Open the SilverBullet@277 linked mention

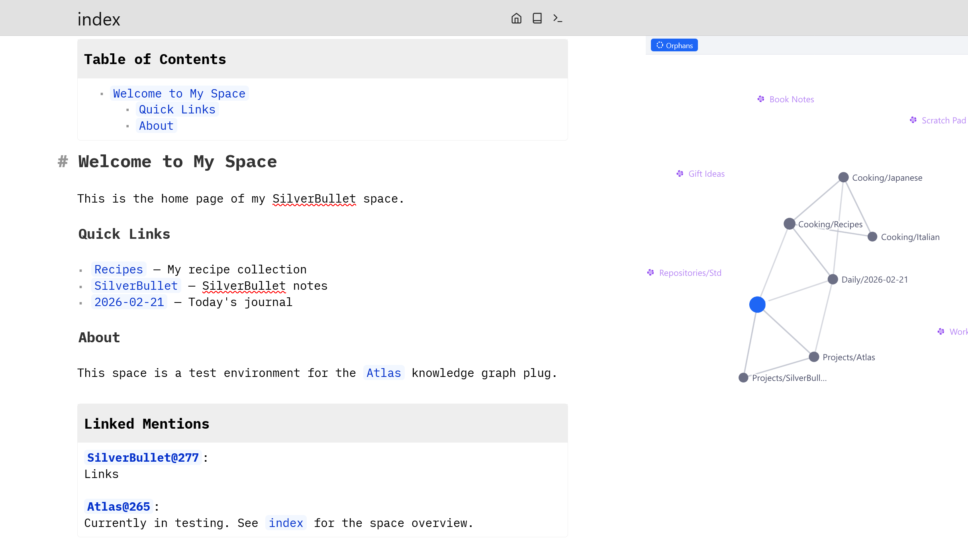(x=143, y=458)
